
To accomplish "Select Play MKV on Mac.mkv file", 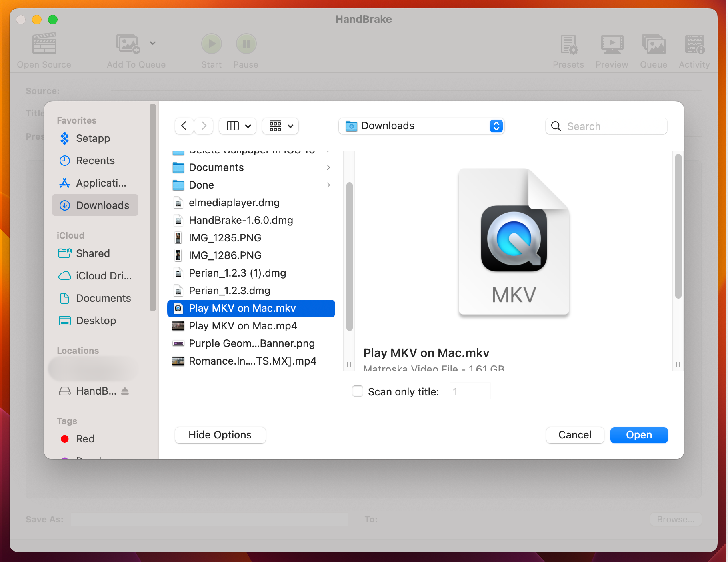I will (251, 308).
